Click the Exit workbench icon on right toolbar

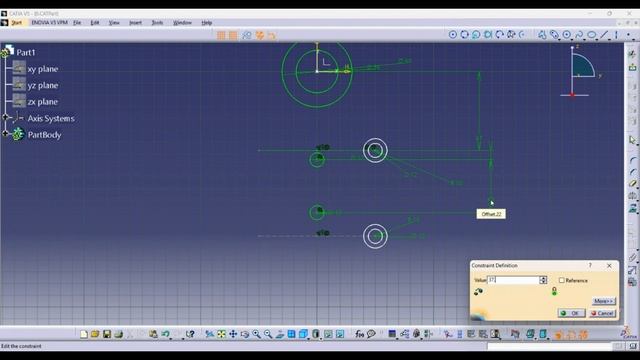pyautogui.click(x=632, y=67)
